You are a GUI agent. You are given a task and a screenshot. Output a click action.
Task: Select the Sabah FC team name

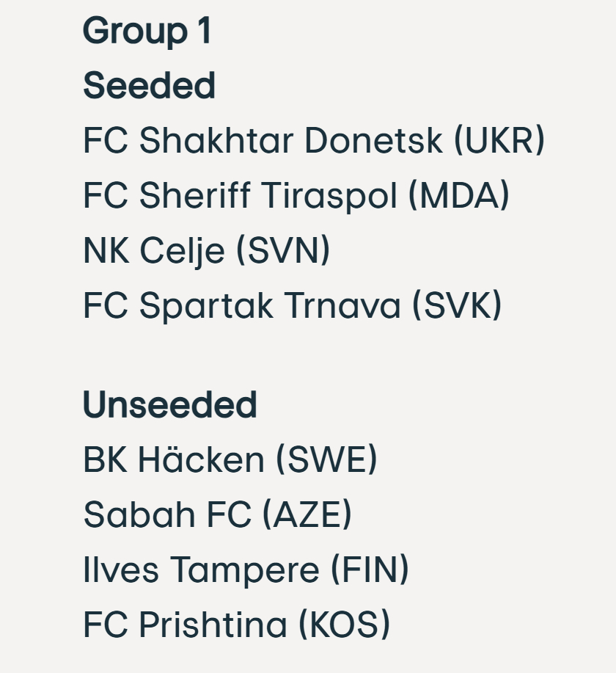click(167, 515)
